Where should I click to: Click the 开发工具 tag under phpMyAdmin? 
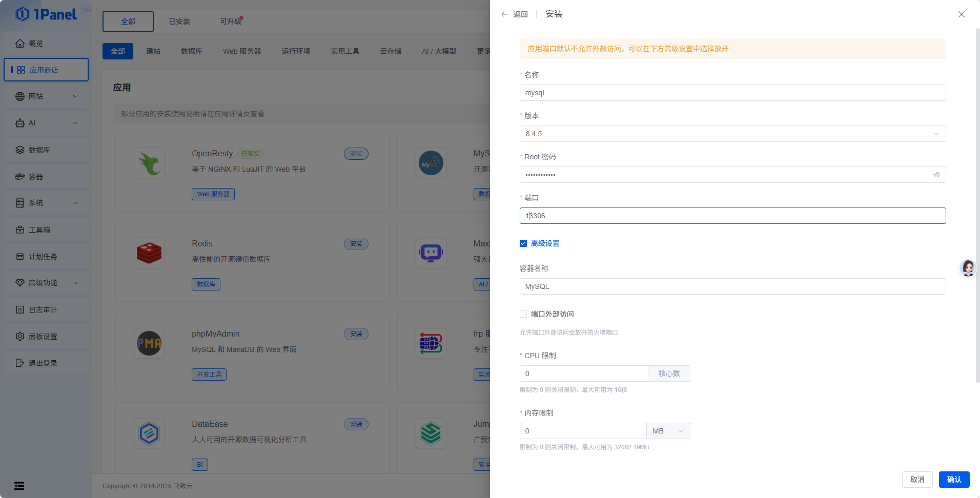209,375
